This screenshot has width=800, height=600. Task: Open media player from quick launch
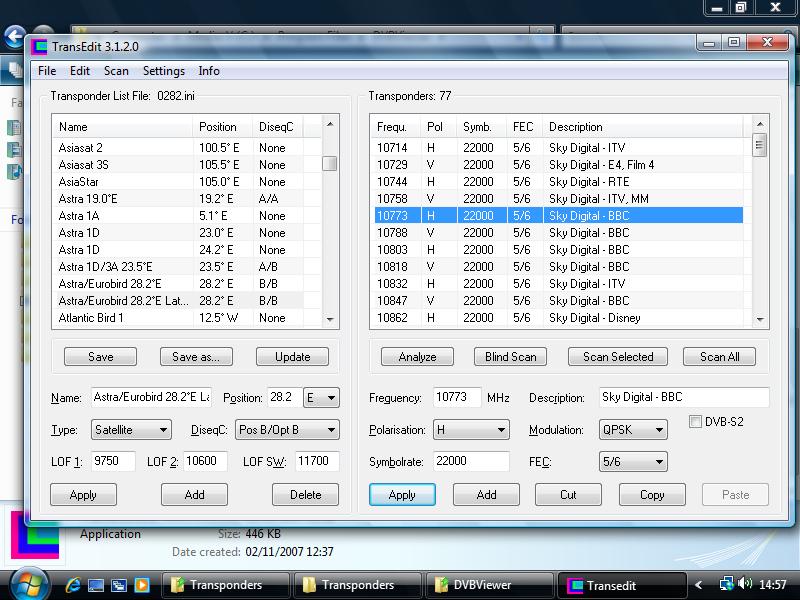coord(142,585)
